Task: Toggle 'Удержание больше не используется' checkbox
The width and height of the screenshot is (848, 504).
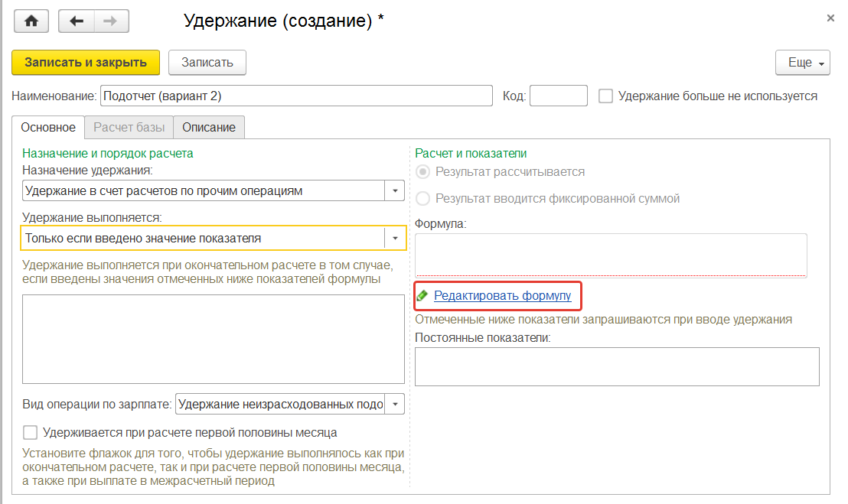Action: click(606, 96)
